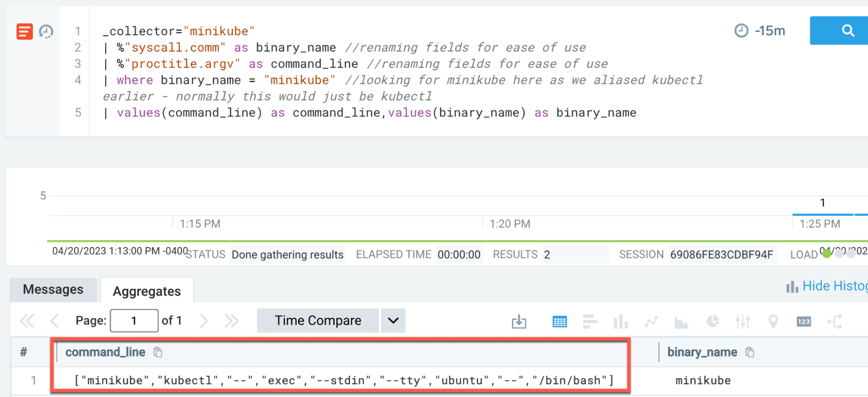Click the session ID 69086FE83CDBF94F
The height and width of the screenshot is (397, 868).
(722, 255)
